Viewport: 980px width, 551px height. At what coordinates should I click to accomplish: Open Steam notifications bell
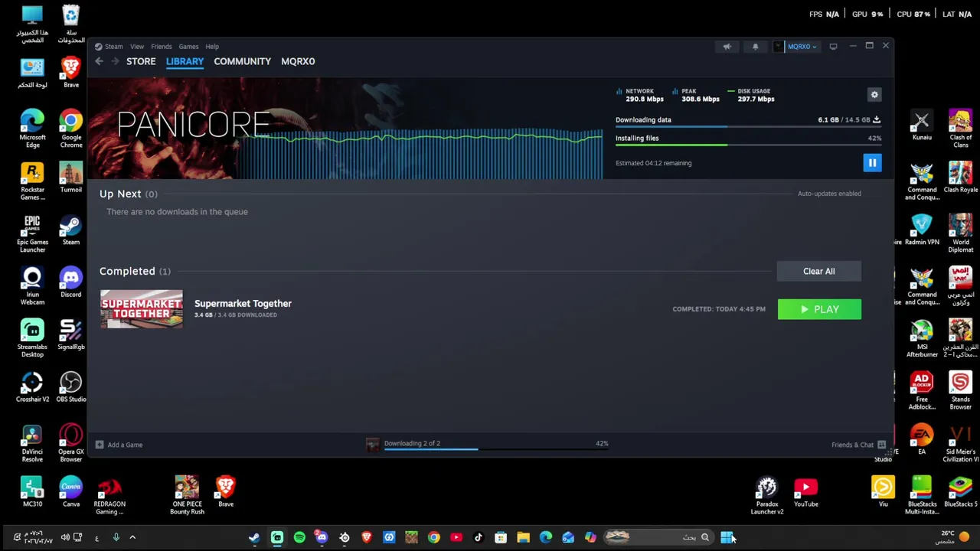tap(755, 47)
